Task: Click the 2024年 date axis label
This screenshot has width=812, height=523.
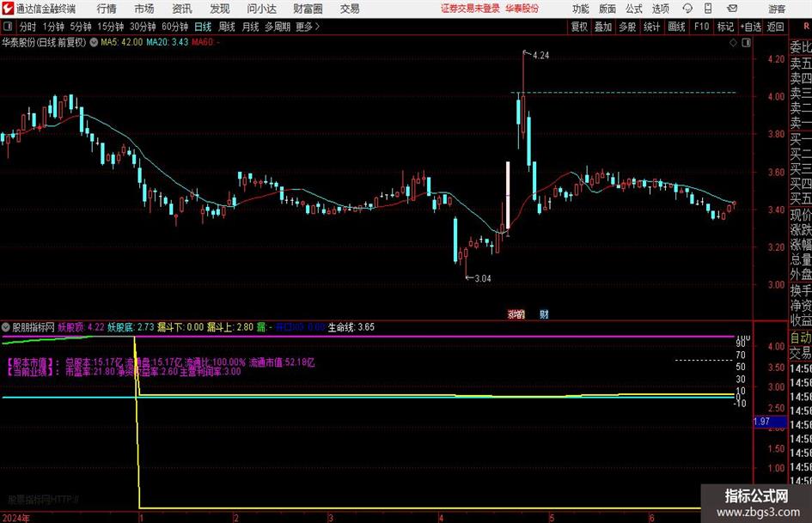Action: [x=15, y=518]
